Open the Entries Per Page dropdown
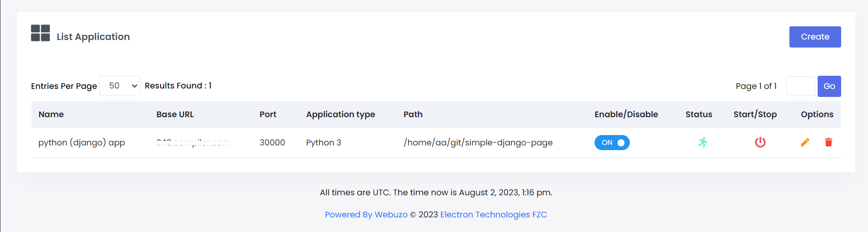Screen dimensions: 868x232 [x=120, y=86]
